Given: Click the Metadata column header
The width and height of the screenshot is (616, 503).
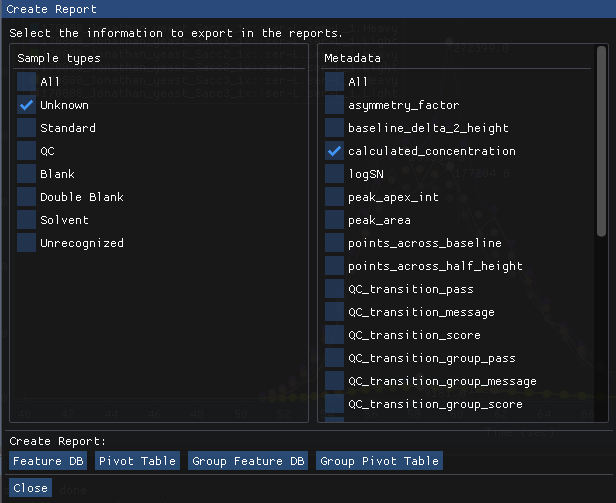Looking at the screenshot, I should [x=352, y=58].
